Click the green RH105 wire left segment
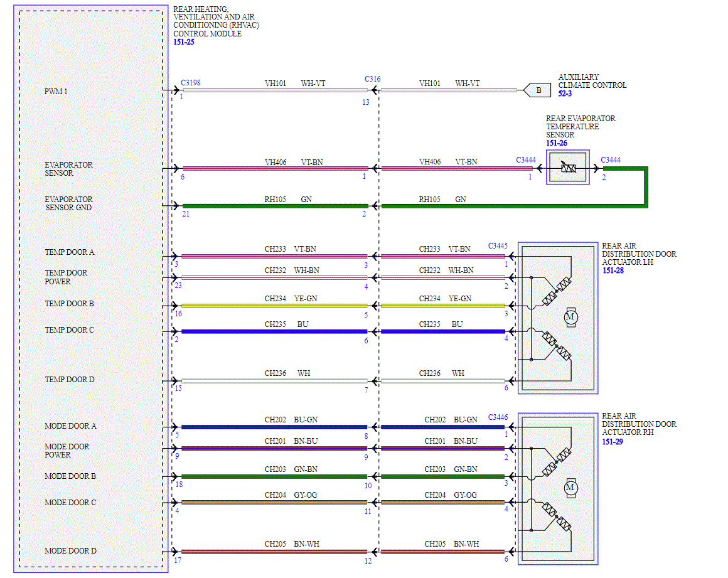Image resolution: width=728 pixels, height=578 pixels. (276, 206)
